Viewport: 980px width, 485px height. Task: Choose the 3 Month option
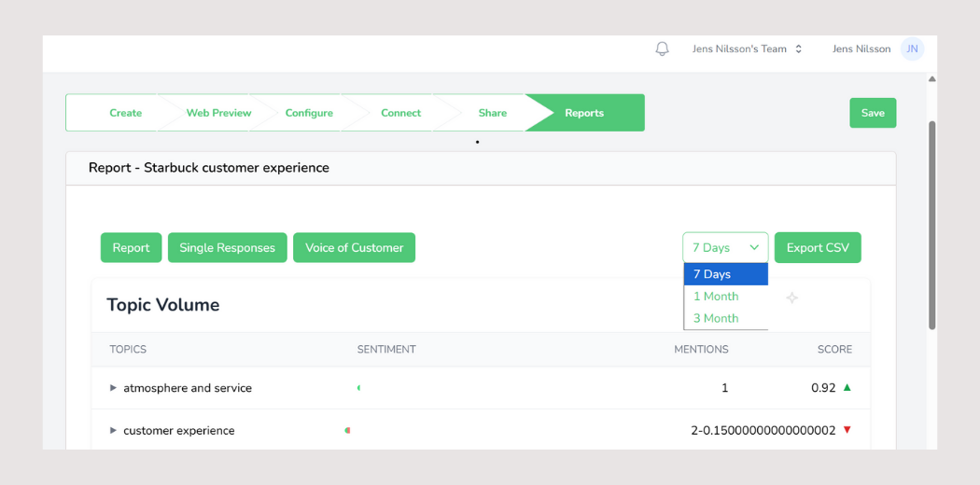point(716,319)
